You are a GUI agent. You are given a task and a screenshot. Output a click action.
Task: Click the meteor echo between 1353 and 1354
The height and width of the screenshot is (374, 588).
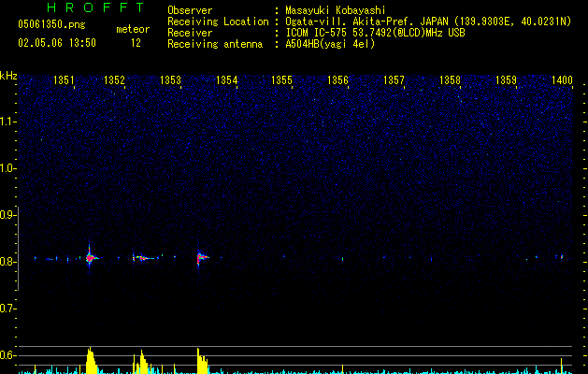(201, 257)
